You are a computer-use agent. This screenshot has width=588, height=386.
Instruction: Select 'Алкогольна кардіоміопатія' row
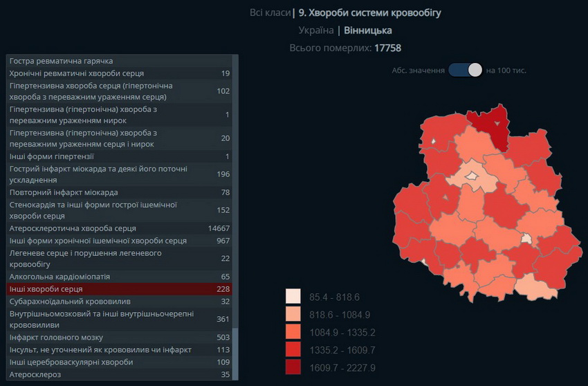click(x=119, y=277)
